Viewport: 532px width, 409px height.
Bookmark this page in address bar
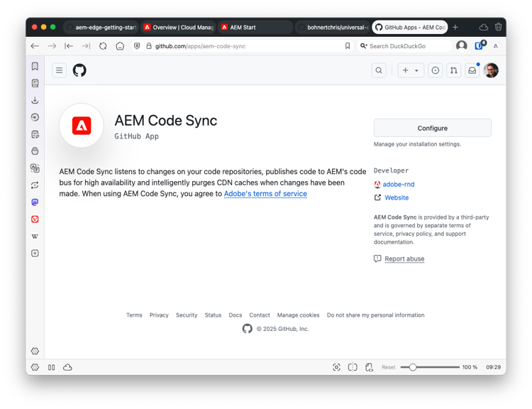click(348, 46)
